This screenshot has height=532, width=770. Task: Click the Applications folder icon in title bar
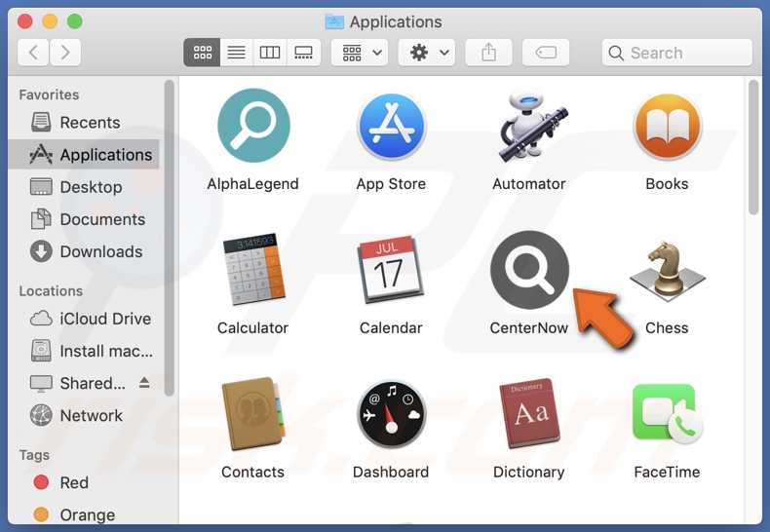pyautogui.click(x=334, y=21)
